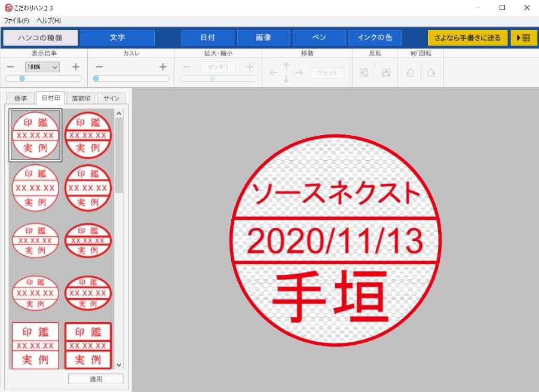Click 2020/11/13 date on stamp preview

335,241
